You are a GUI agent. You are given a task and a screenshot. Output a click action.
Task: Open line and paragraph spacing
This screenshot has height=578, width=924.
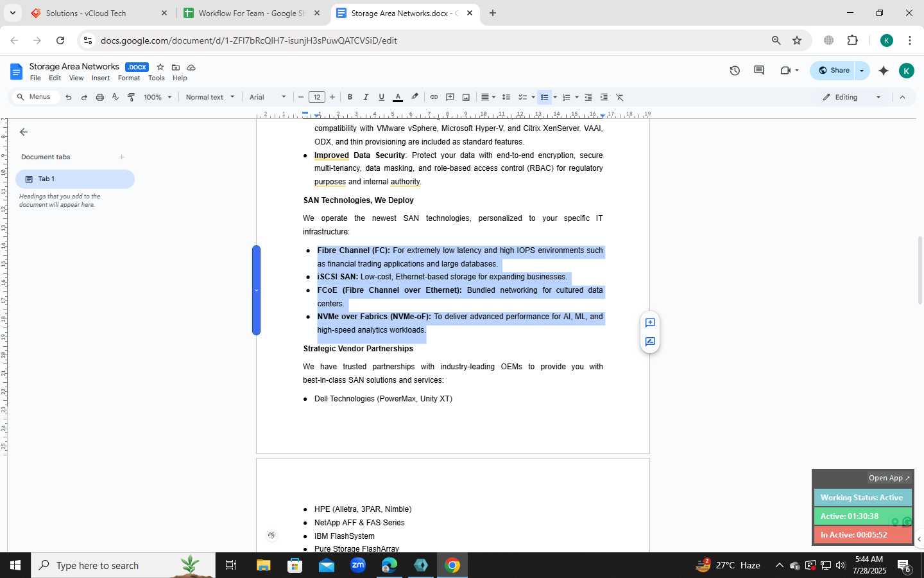[x=506, y=97]
